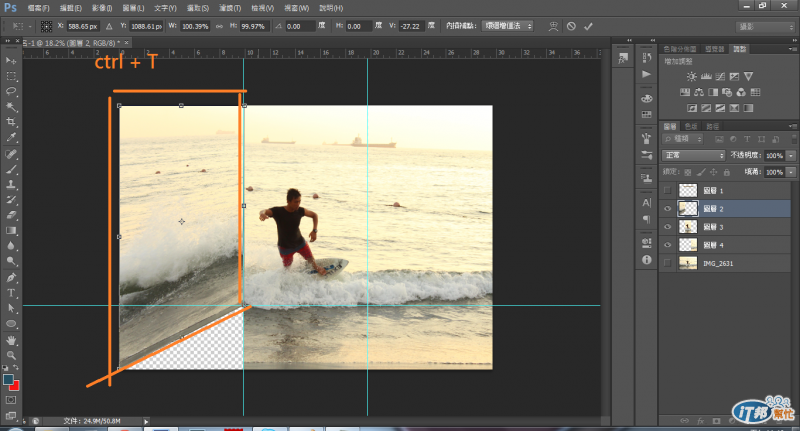The height and width of the screenshot is (431, 800).
Task: Select the Zoom tool in toolbar
Action: 11,355
